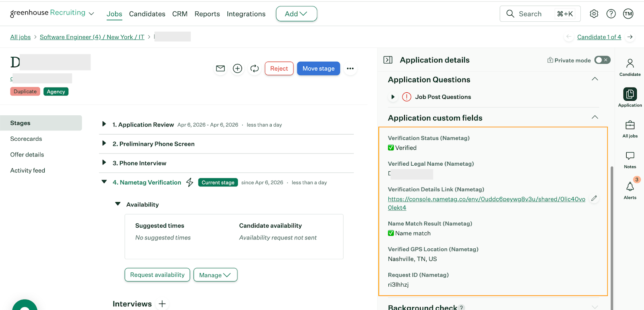This screenshot has height=310, width=644.
Task: Collapse the Application custom fields section
Action: click(594, 117)
